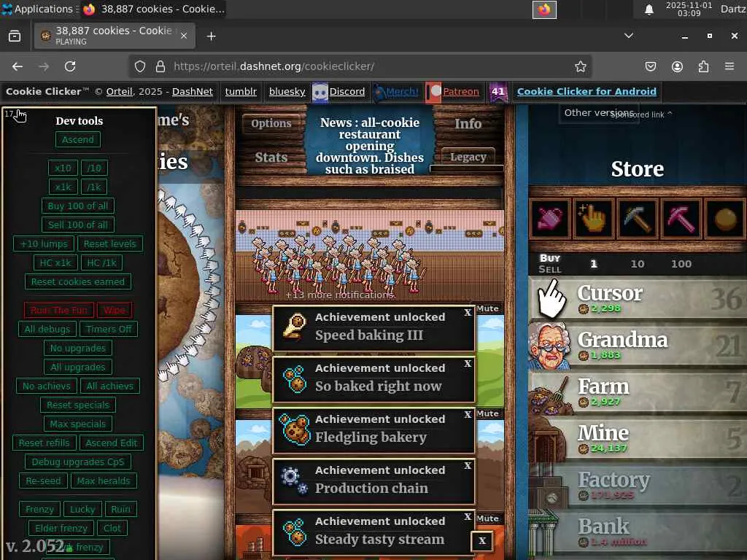The image size is (747, 560).
Task: Mute the factory building row
Action: click(x=487, y=518)
